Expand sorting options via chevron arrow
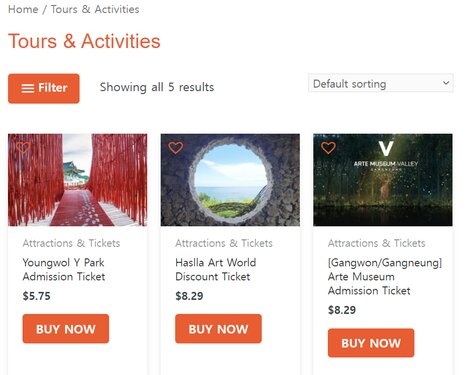This screenshot has width=468, height=375. point(446,83)
